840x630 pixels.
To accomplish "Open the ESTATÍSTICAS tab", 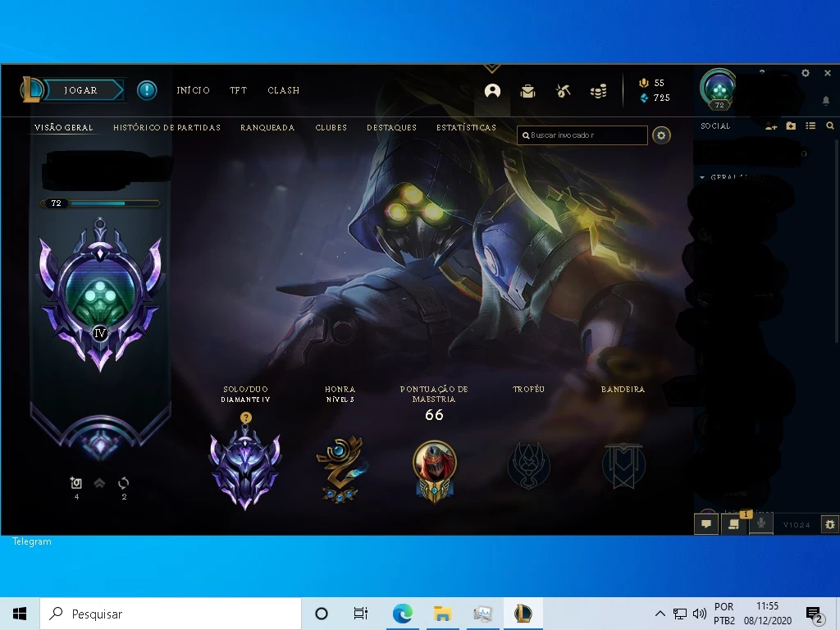I will pyautogui.click(x=466, y=127).
